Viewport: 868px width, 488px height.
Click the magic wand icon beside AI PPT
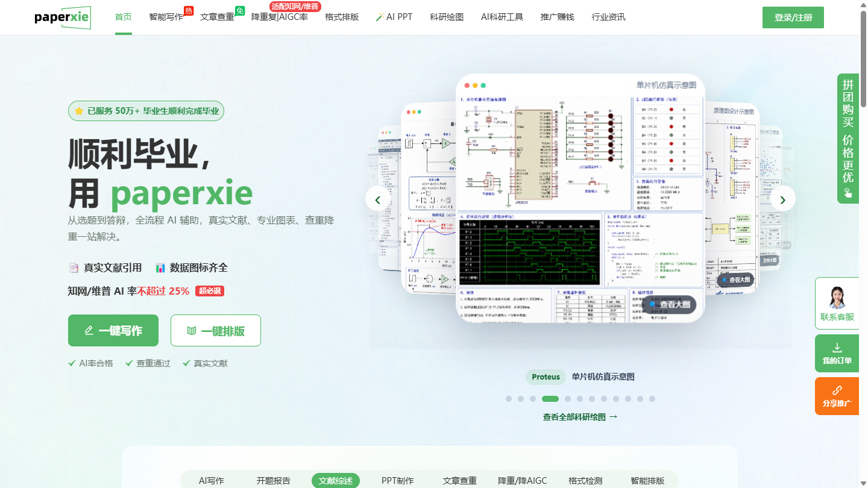click(x=380, y=17)
